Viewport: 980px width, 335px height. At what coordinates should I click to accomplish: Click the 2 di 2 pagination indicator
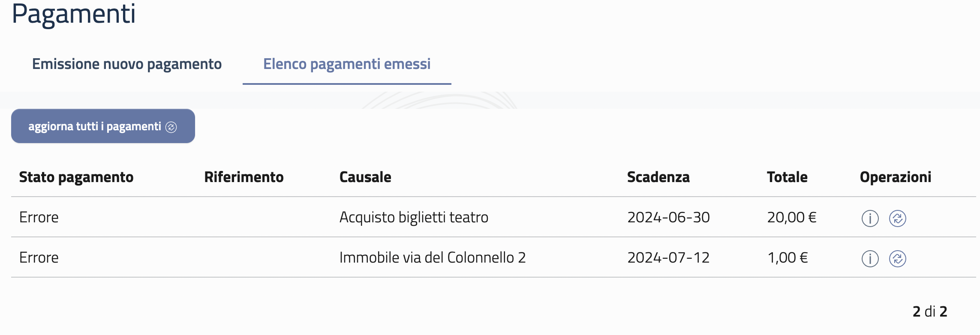pos(929,311)
